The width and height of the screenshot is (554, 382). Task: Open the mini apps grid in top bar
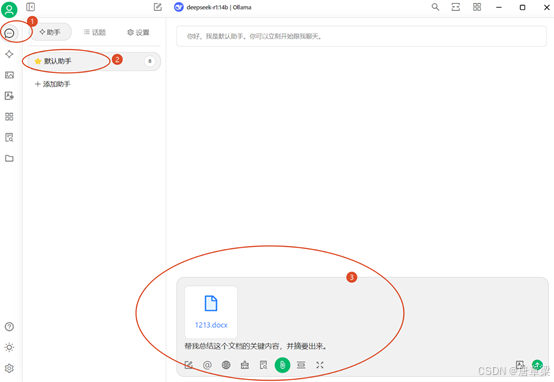(477, 7)
